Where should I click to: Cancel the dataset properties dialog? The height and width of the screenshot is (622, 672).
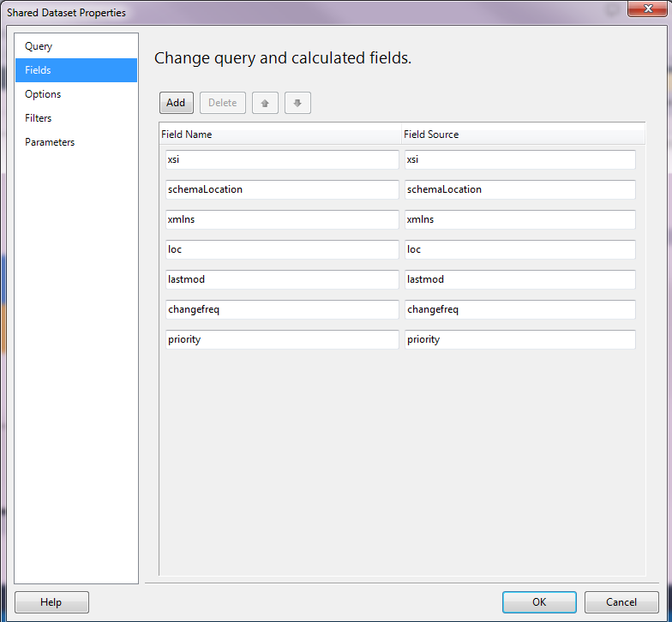[621, 602]
